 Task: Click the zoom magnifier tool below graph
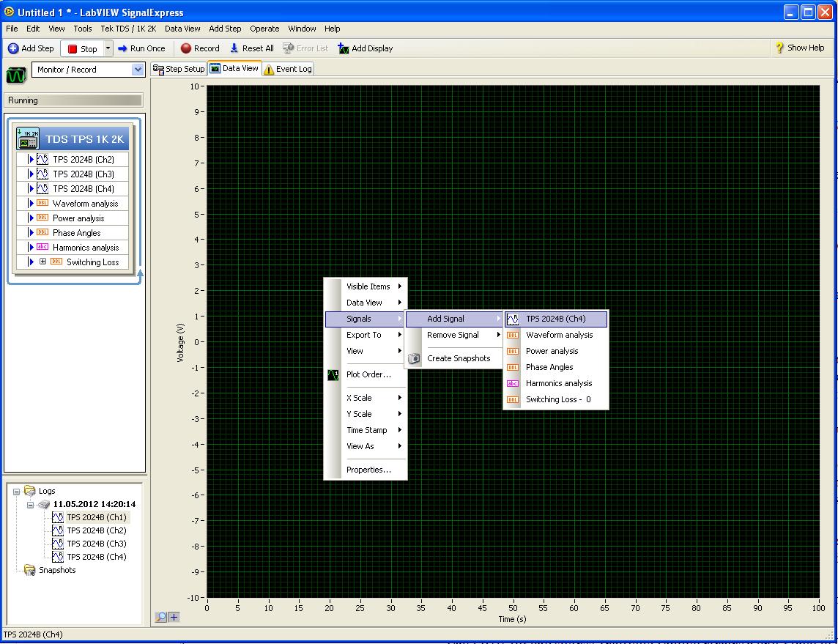tap(161, 618)
